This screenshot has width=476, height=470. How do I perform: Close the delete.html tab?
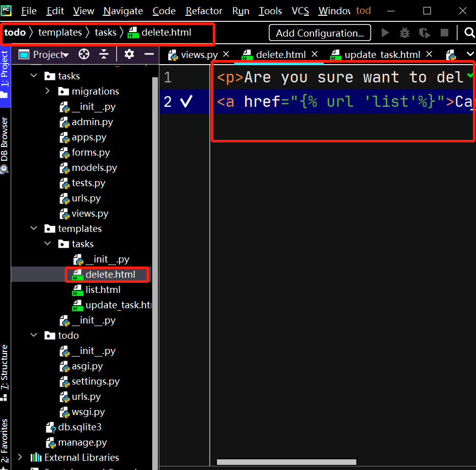pyautogui.click(x=315, y=54)
